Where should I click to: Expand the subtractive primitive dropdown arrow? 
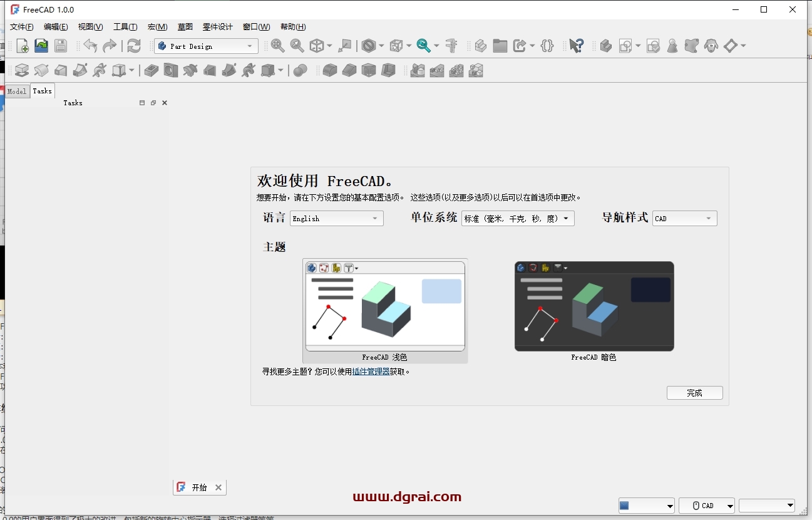click(x=280, y=70)
